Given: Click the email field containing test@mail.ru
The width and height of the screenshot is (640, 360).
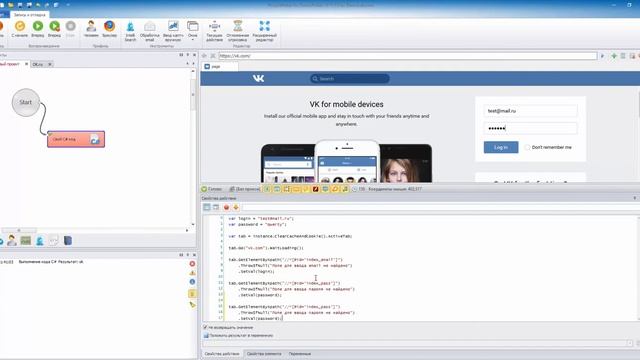Looking at the screenshot, I should tap(530, 111).
